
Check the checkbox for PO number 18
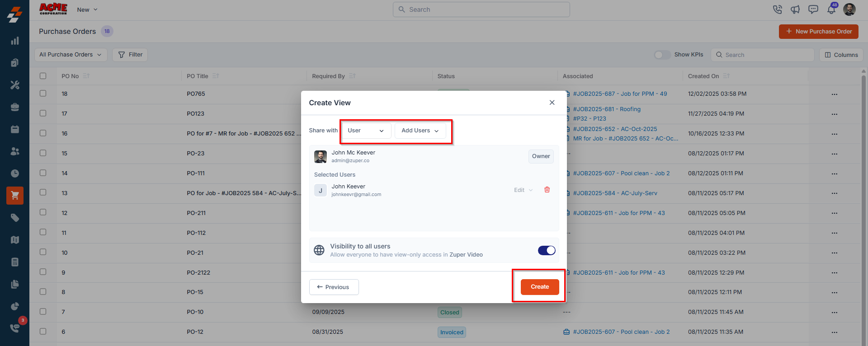(x=43, y=94)
